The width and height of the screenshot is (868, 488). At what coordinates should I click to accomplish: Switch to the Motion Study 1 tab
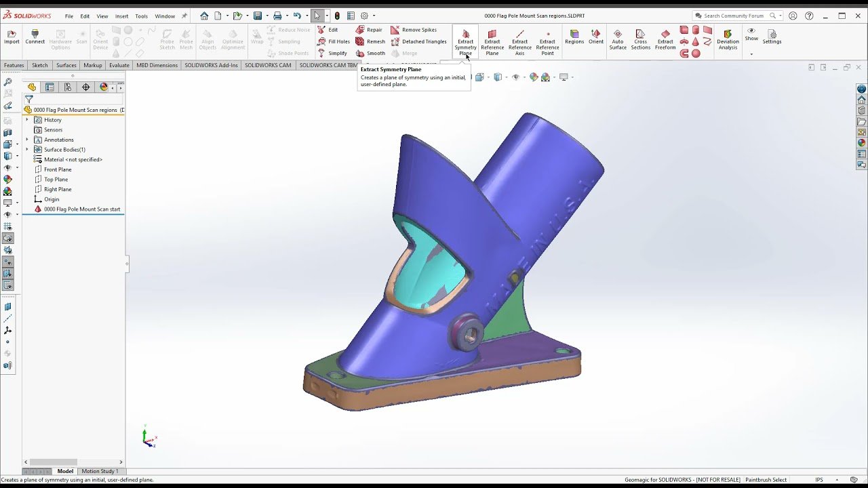click(x=100, y=471)
